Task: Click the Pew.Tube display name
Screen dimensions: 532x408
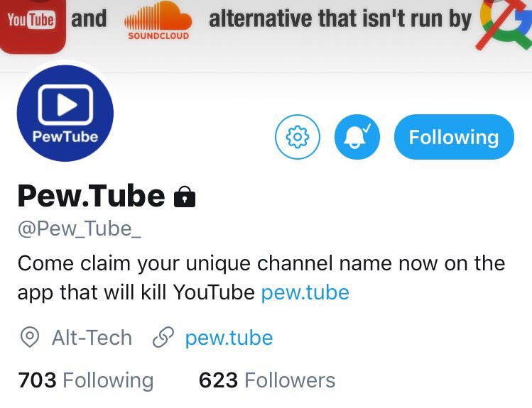Action: [91, 196]
